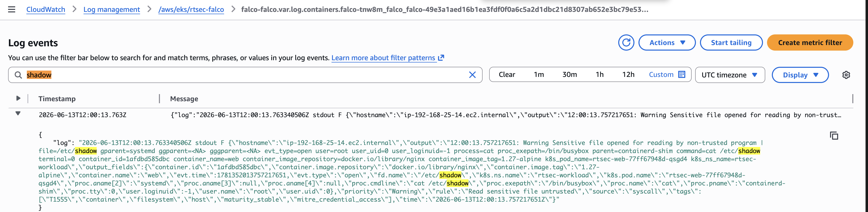Collapse the 12:00:13.763Z log event

(x=18, y=114)
